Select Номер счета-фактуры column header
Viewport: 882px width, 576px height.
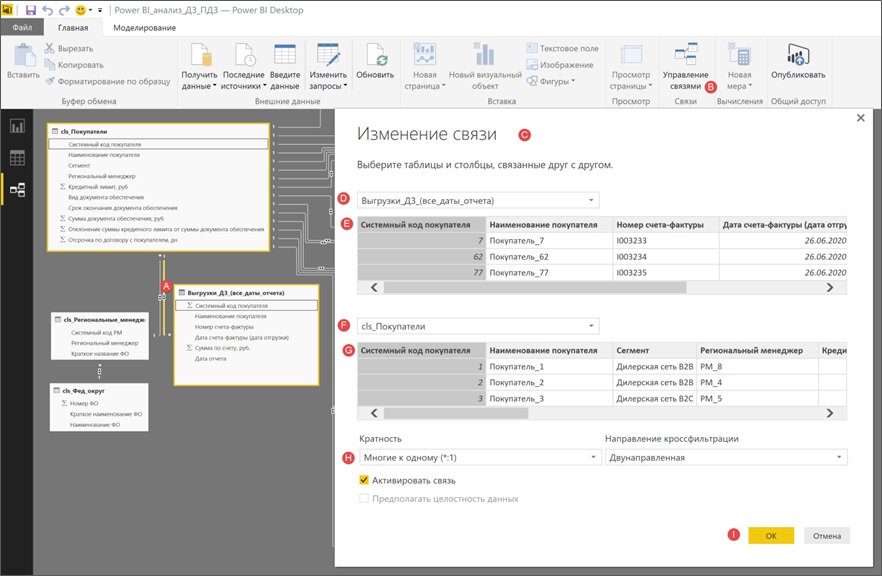pos(665,224)
